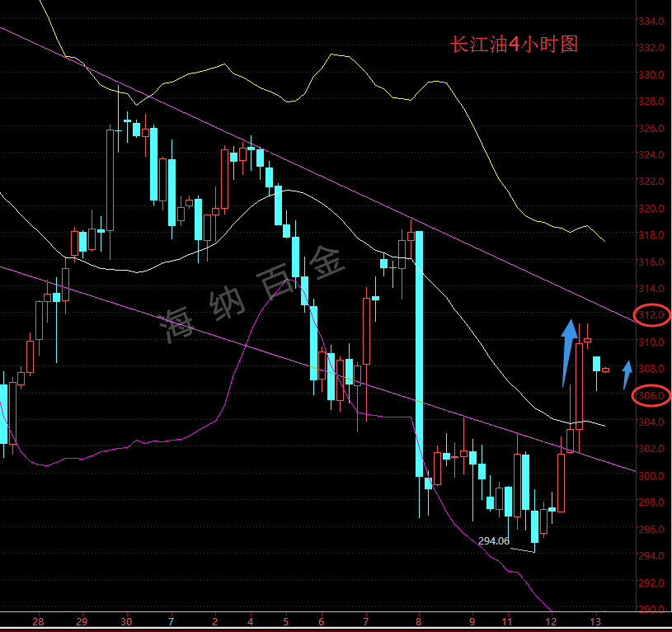Click the 320.0 price axis label
The height and width of the screenshot is (632, 672).
(651, 209)
